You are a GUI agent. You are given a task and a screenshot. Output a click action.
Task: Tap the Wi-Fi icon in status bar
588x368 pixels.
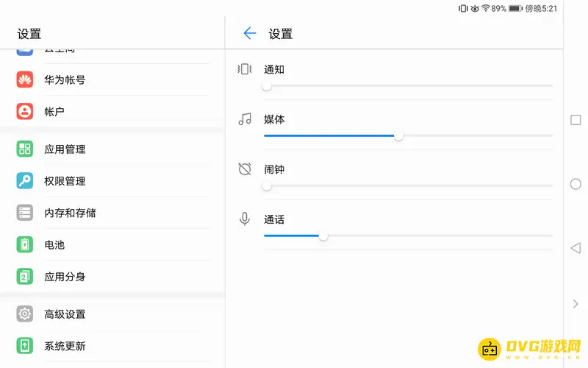tap(486, 8)
